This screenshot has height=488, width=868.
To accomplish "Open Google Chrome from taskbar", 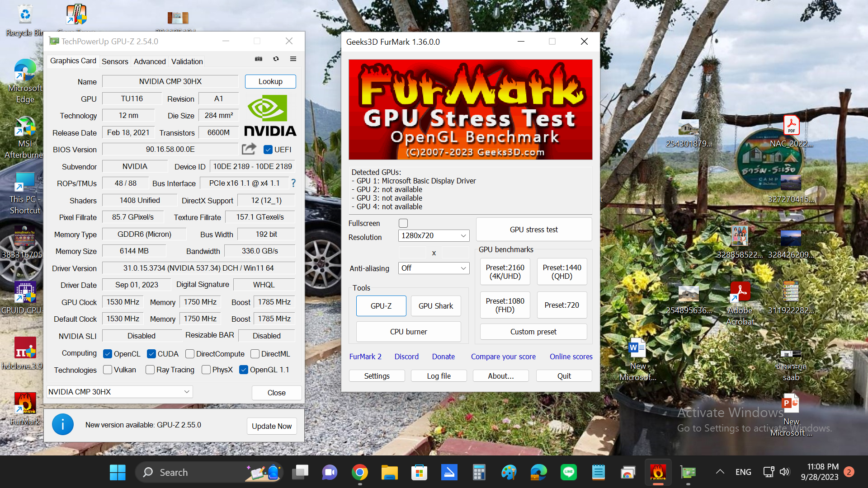I will [x=360, y=472].
